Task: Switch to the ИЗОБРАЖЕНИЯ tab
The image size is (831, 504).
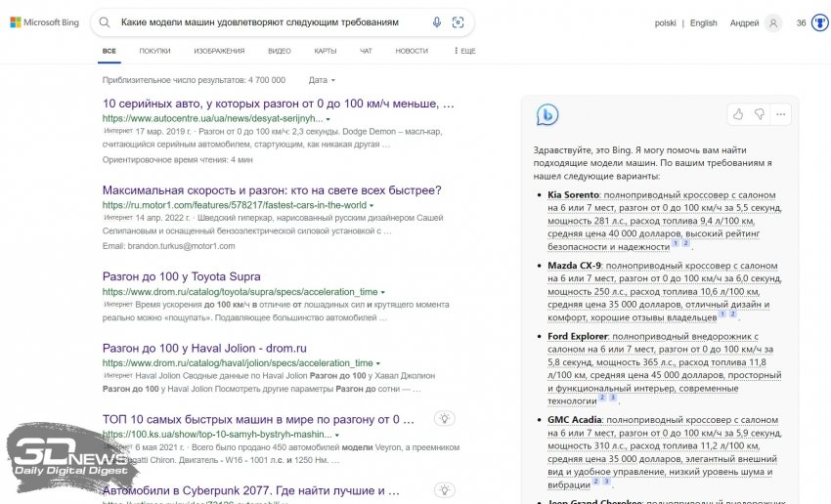Action: pyautogui.click(x=219, y=50)
